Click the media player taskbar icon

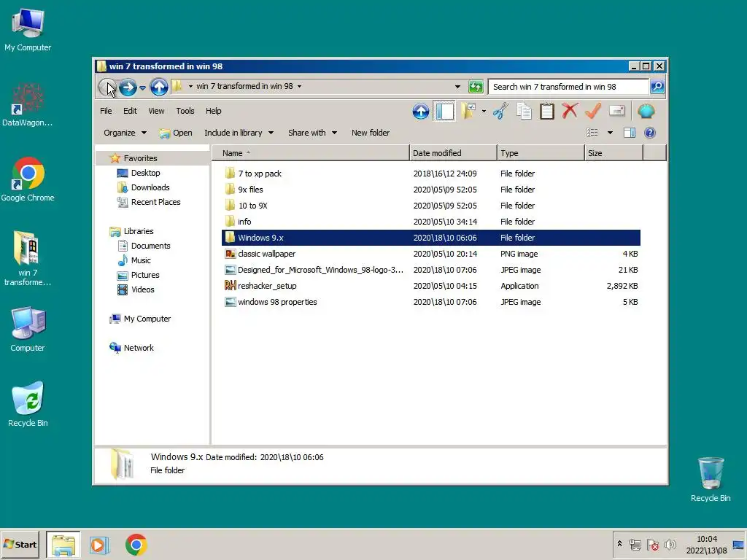point(99,545)
